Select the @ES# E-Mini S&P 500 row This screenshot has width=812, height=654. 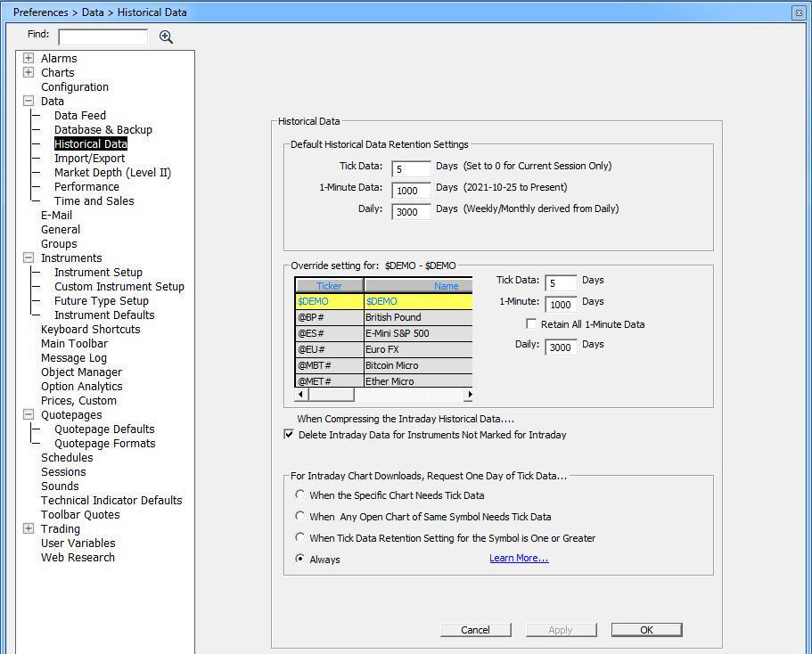pyautogui.click(x=383, y=333)
